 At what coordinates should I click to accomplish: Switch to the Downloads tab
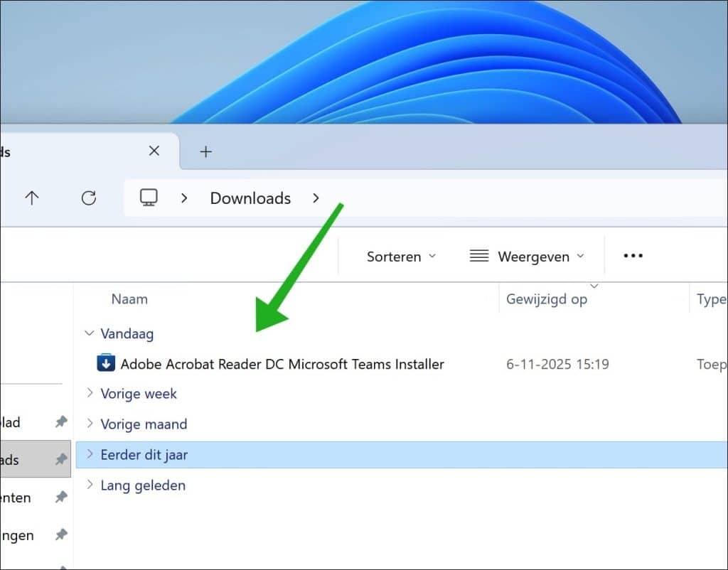tap(71, 151)
